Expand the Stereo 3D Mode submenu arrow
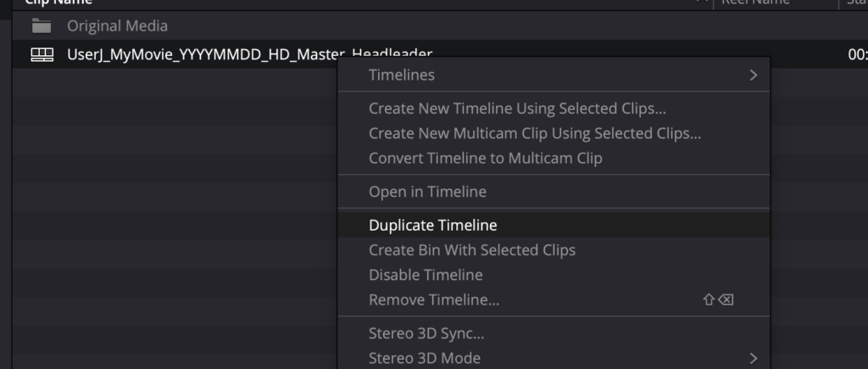This screenshot has width=868, height=369. tap(753, 358)
